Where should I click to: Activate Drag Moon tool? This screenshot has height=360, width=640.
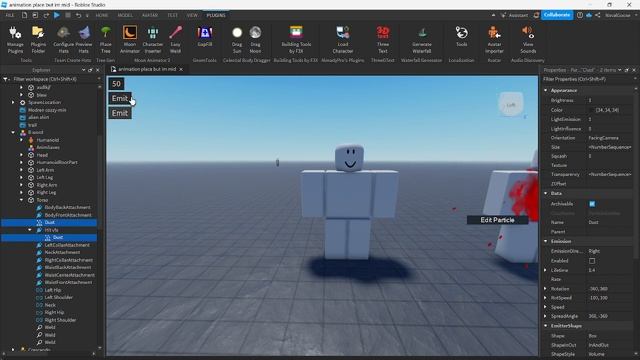[256, 40]
